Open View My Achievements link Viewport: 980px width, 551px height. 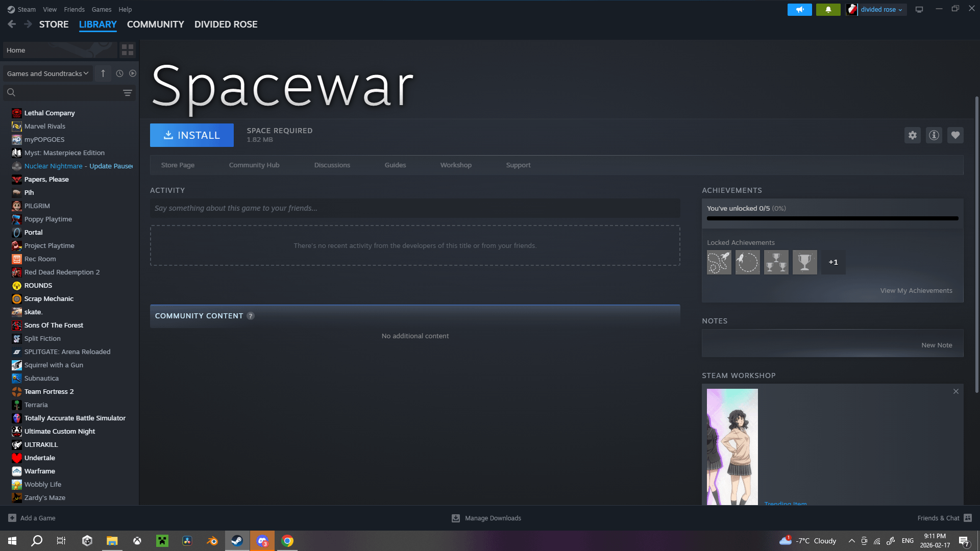coord(916,291)
